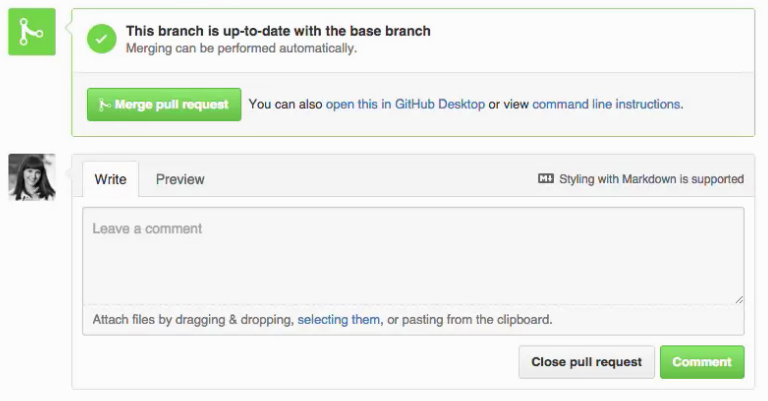Click Merging can be performed automatically text
Image resolution: width=768 pixels, height=401 pixels.
tap(241, 48)
